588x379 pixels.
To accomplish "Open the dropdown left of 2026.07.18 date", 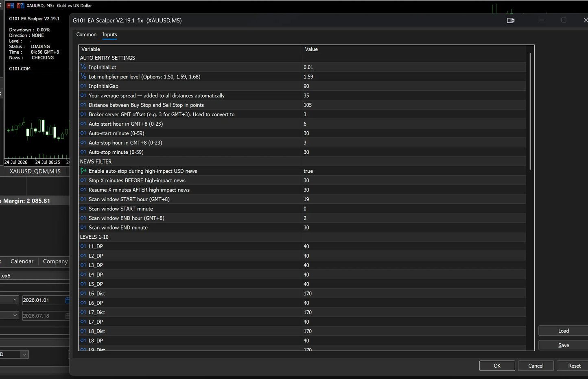I will click(x=10, y=315).
